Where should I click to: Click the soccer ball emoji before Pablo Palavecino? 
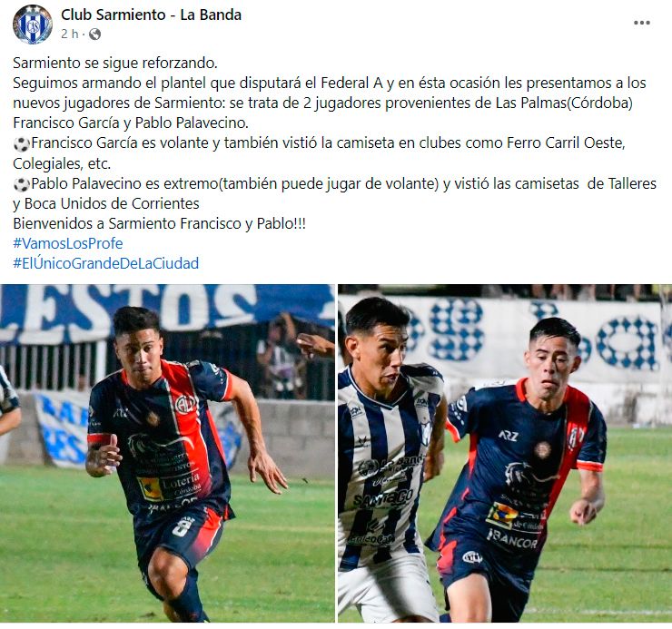click(x=22, y=184)
